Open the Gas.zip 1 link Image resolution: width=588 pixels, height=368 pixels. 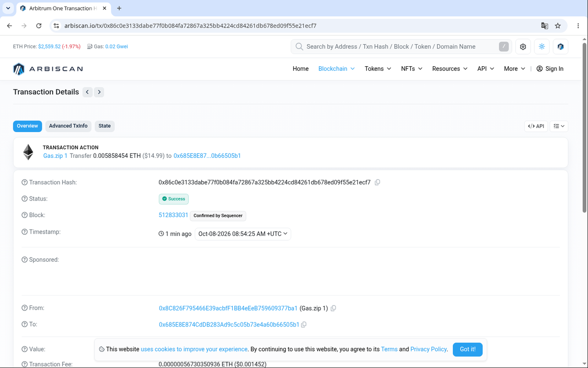pos(55,156)
